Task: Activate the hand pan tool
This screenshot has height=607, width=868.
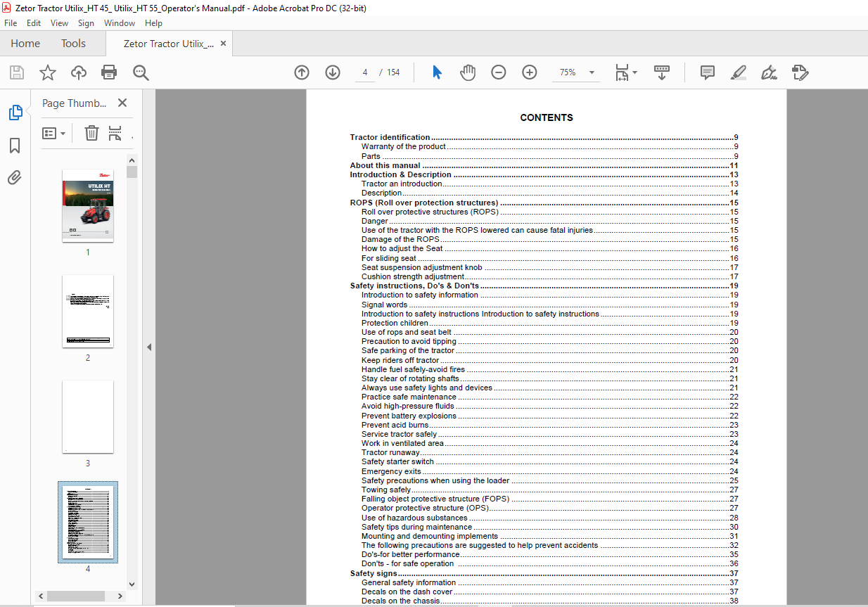Action: (468, 72)
